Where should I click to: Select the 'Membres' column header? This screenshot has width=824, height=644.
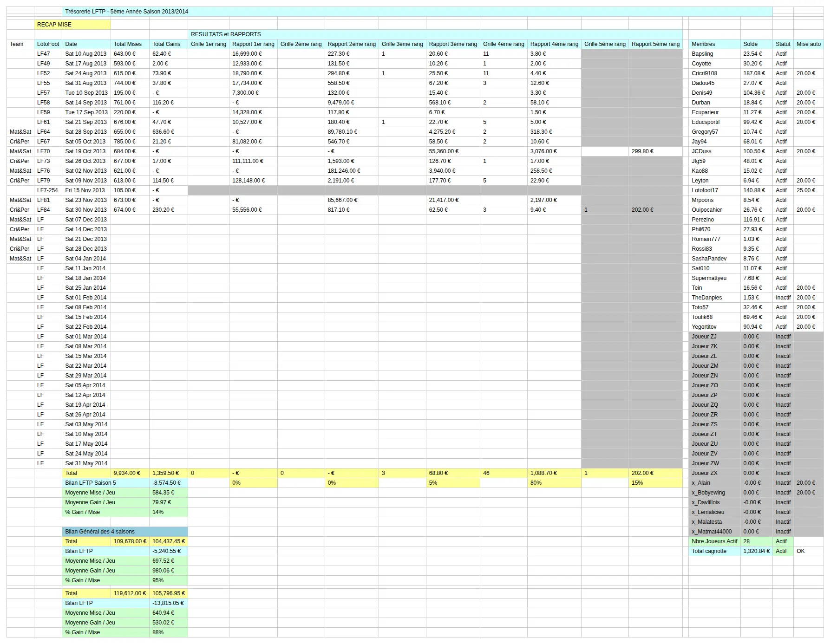coord(714,44)
